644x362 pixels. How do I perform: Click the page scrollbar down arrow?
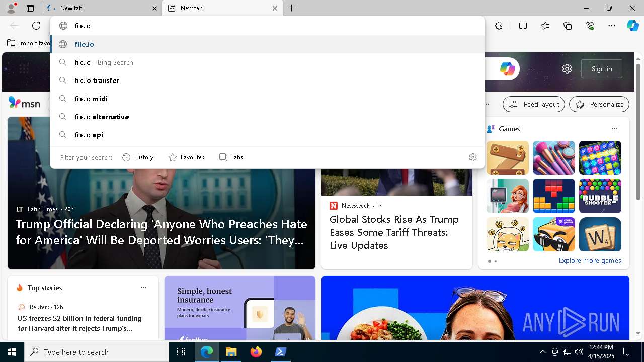point(638,333)
